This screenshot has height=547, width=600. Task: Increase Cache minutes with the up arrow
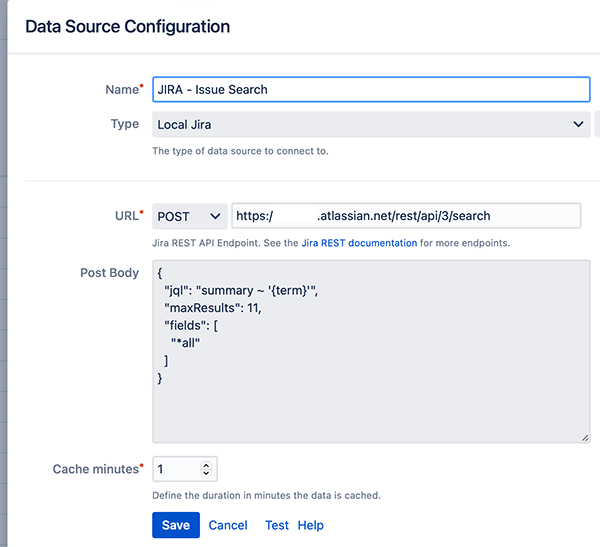tap(206, 464)
